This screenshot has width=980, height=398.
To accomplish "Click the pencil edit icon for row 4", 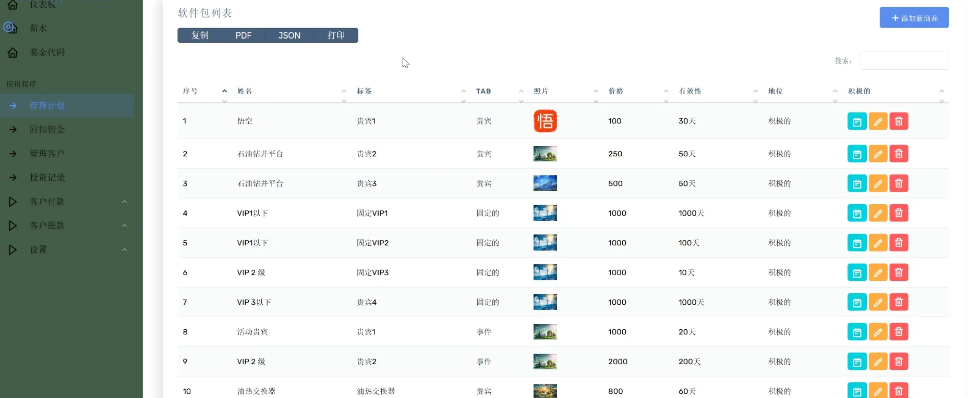I will click(878, 214).
